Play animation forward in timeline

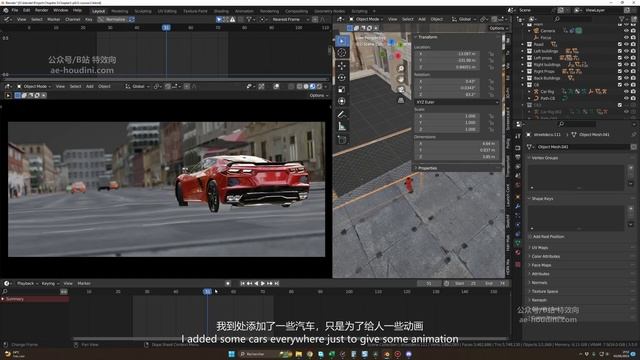[x=263, y=283]
